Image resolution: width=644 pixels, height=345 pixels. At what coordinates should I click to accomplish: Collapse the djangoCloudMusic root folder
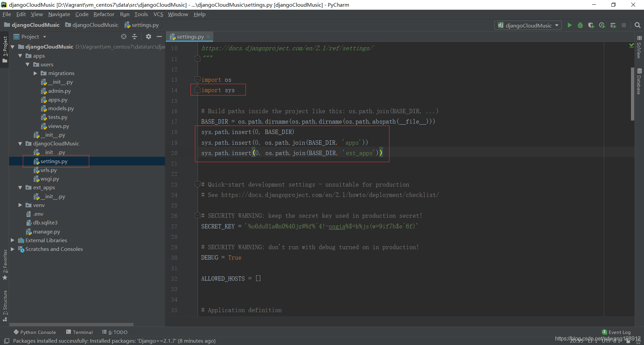click(13, 47)
